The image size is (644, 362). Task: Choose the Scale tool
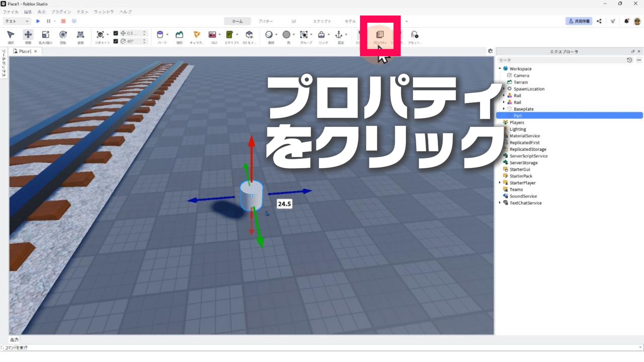click(x=46, y=35)
